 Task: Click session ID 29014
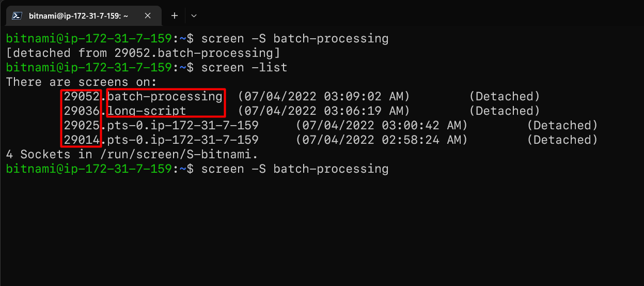point(82,140)
